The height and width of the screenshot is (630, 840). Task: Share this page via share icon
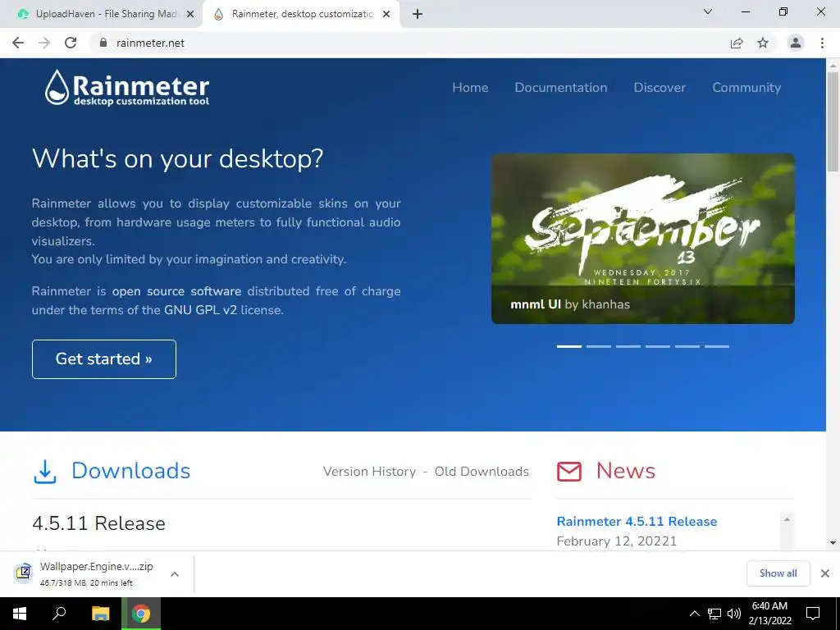tap(737, 43)
